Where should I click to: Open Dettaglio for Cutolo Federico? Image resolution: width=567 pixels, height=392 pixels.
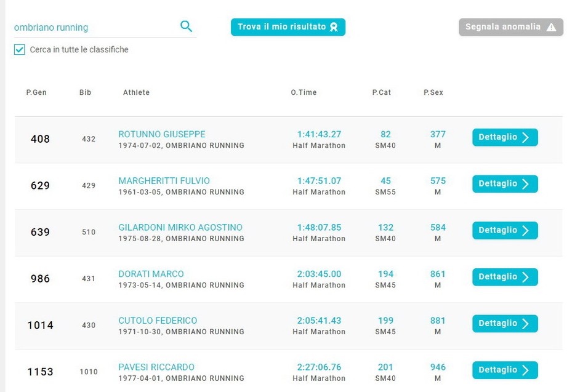click(x=505, y=324)
